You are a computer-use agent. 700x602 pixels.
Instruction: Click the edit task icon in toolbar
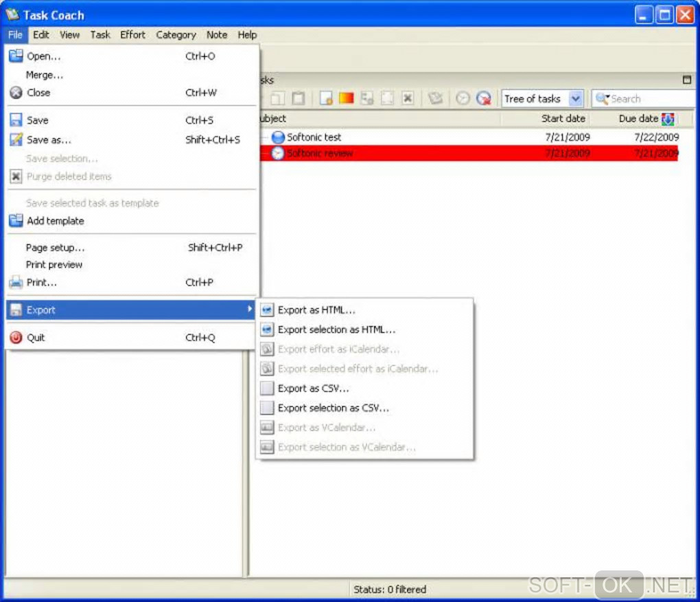pos(387,98)
